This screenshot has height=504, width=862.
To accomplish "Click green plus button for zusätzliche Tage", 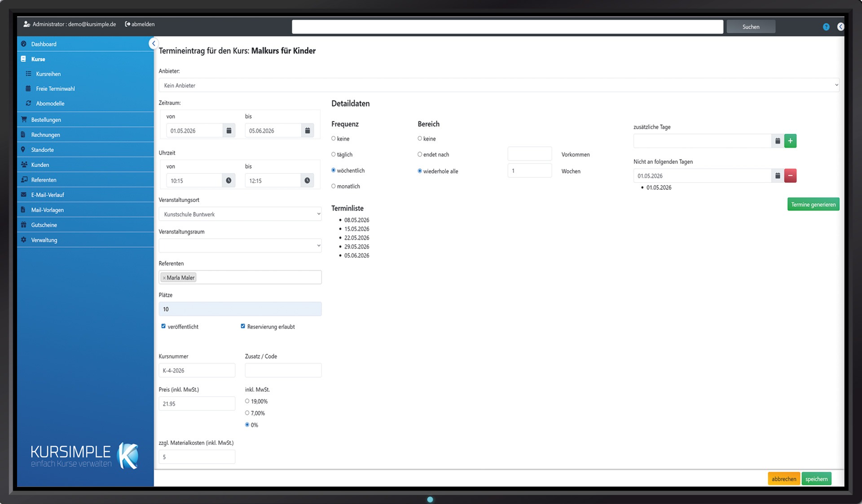I will tap(790, 141).
